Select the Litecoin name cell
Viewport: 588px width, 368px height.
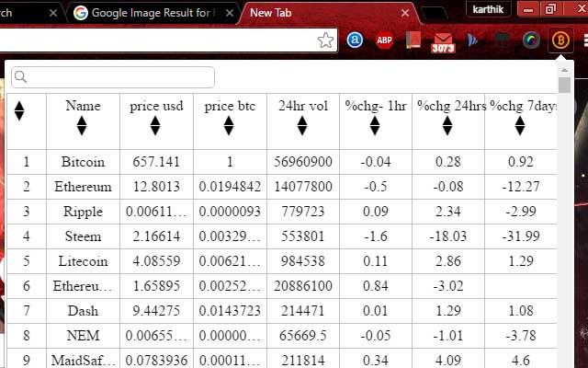pyautogui.click(x=83, y=261)
